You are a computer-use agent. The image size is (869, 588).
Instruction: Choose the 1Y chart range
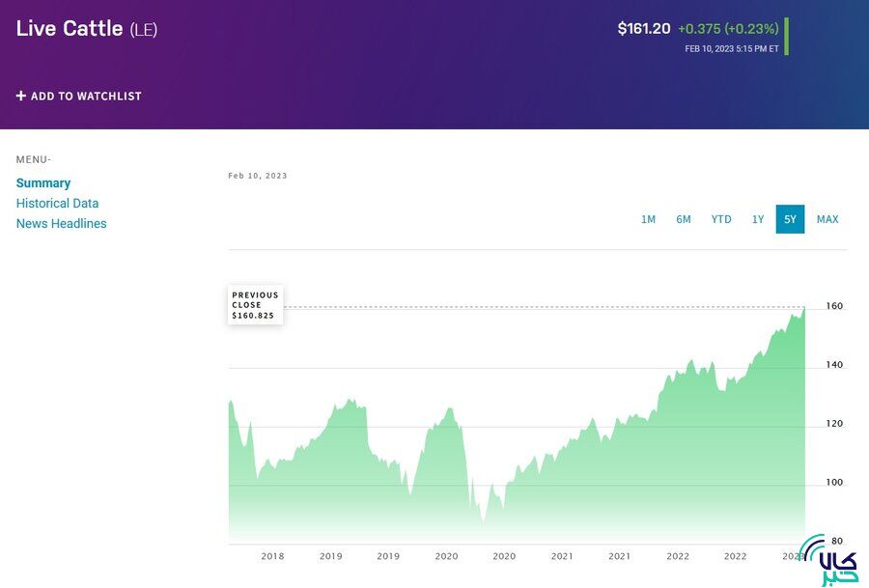(x=758, y=219)
